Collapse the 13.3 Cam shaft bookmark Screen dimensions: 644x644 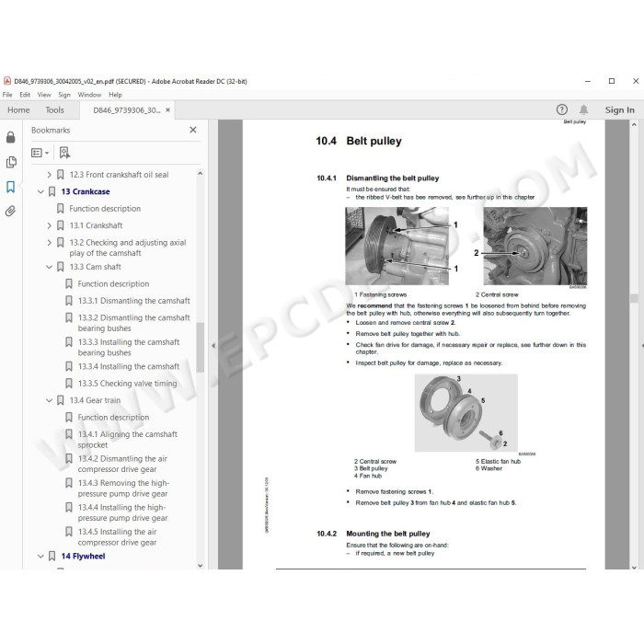[x=49, y=267]
